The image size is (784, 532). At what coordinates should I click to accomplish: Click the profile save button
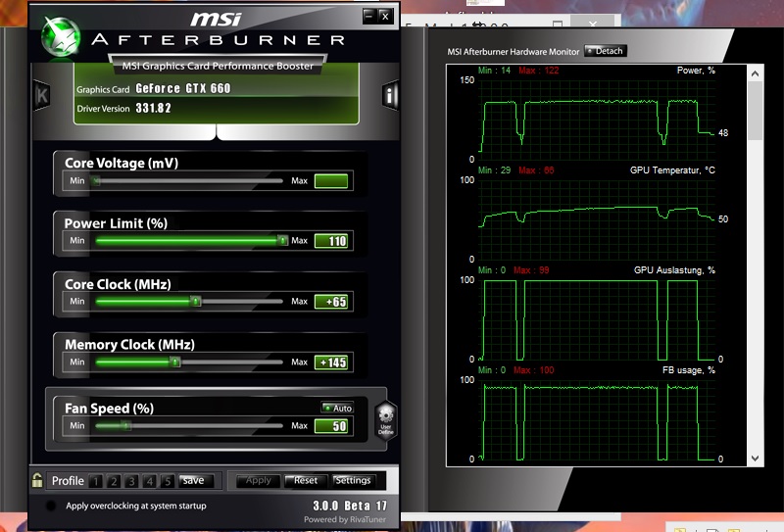coord(196,480)
